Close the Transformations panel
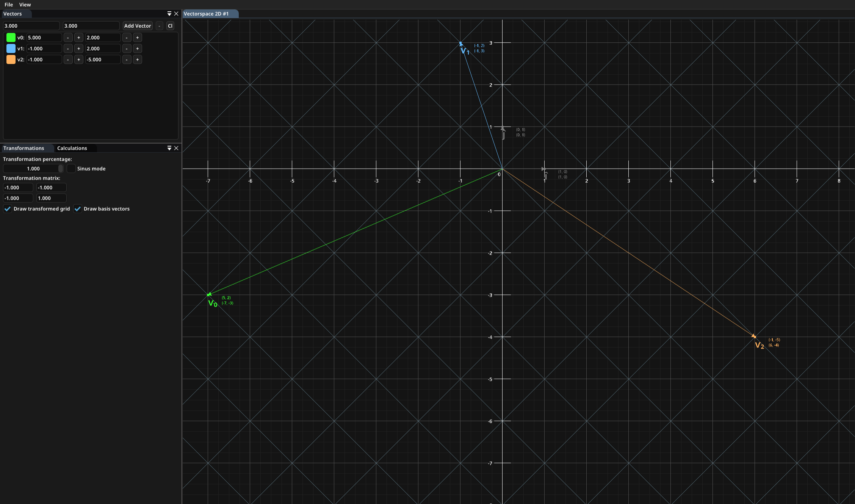This screenshot has width=855, height=504. click(x=176, y=148)
